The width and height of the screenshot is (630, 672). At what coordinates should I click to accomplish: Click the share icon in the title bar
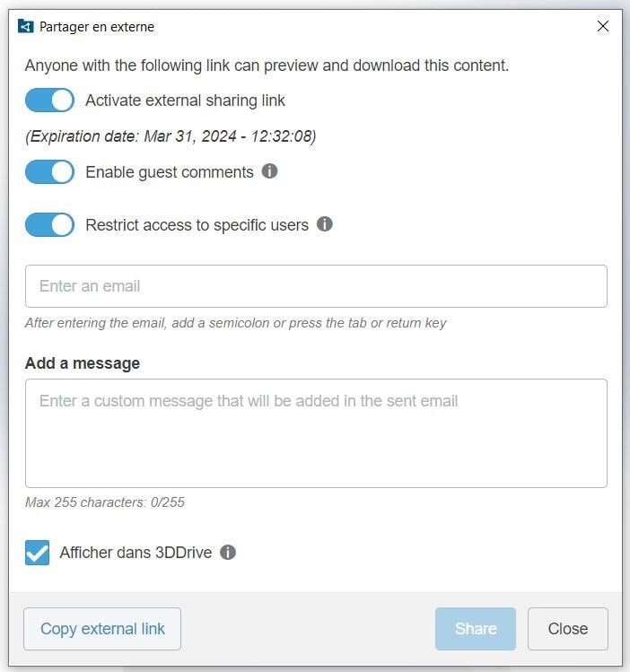point(25,27)
